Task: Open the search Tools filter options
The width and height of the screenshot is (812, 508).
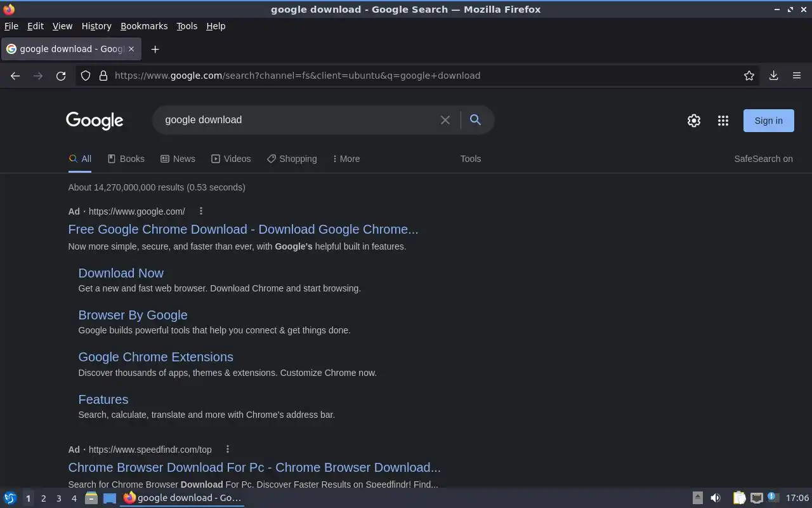Action: click(x=471, y=159)
